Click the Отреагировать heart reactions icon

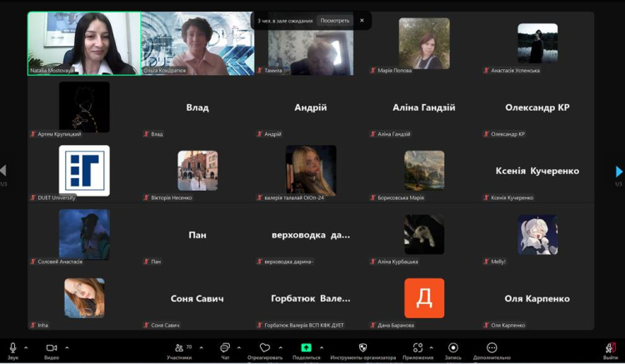pyautogui.click(x=265, y=347)
